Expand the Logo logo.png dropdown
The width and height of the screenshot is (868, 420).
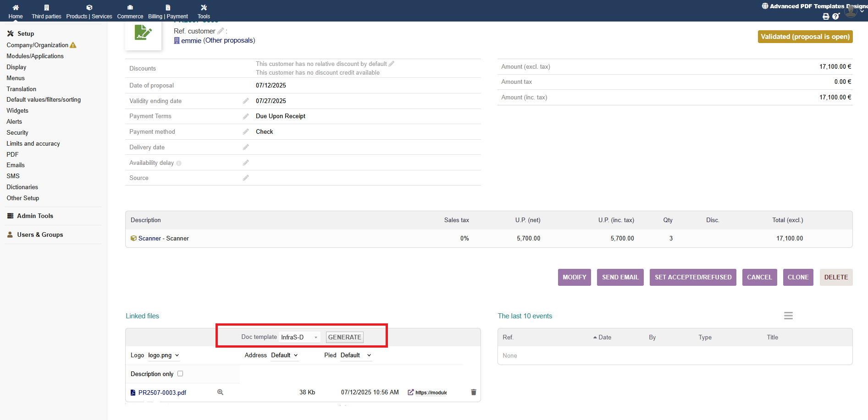(164, 355)
